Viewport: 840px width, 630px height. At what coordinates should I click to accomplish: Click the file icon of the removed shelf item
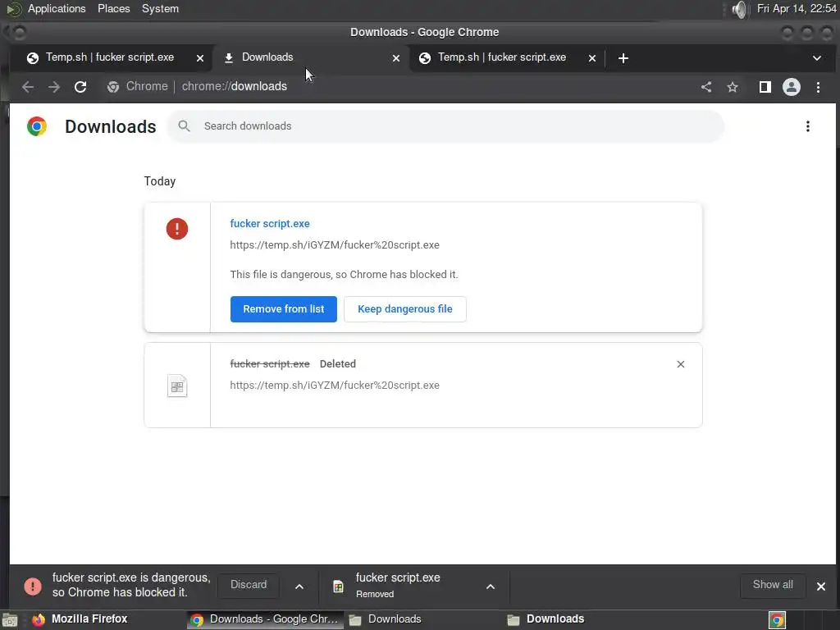[x=338, y=587]
